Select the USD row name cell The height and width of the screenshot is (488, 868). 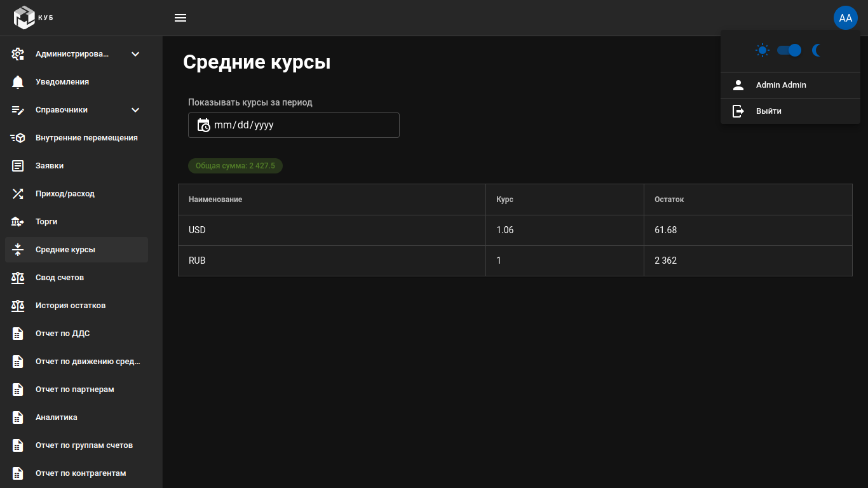pos(332,230)
